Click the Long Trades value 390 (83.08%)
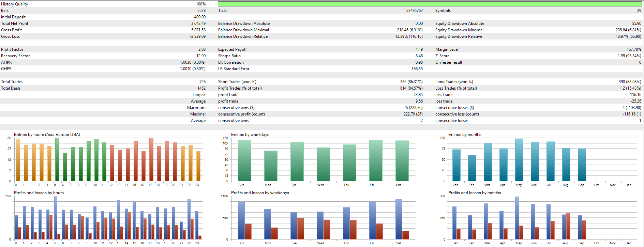The width and height of the screenshot is (644, 247). (x=629, y=82)
